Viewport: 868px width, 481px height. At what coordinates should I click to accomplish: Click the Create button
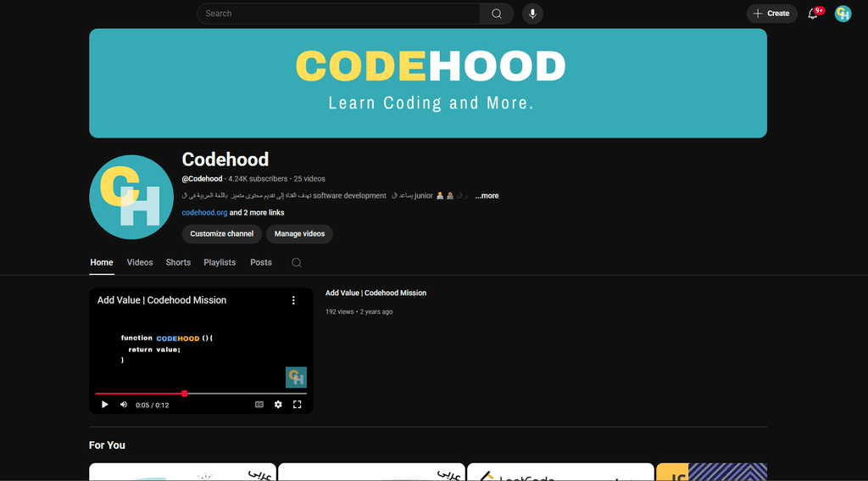tap(771, 14)
